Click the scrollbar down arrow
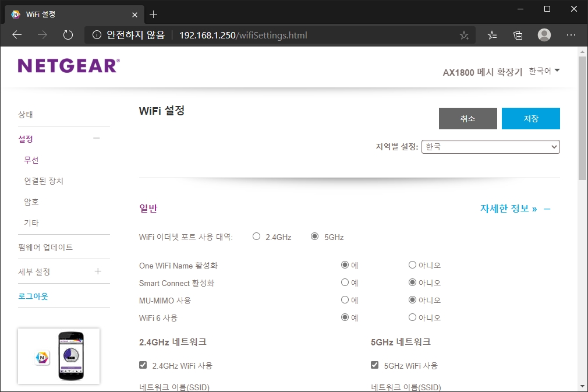This screenshot has height=392, width=588. tap(582, 386)
